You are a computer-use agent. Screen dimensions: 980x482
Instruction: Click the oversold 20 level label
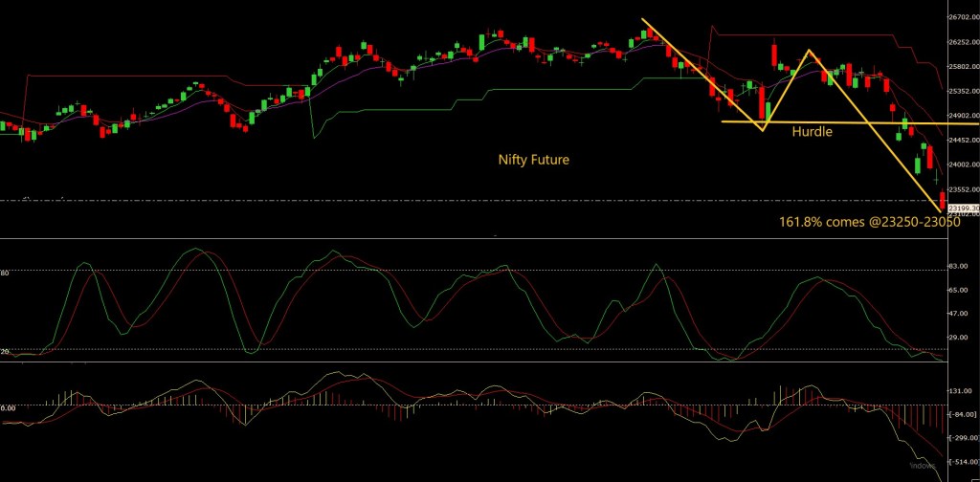(x=5, y=352)
